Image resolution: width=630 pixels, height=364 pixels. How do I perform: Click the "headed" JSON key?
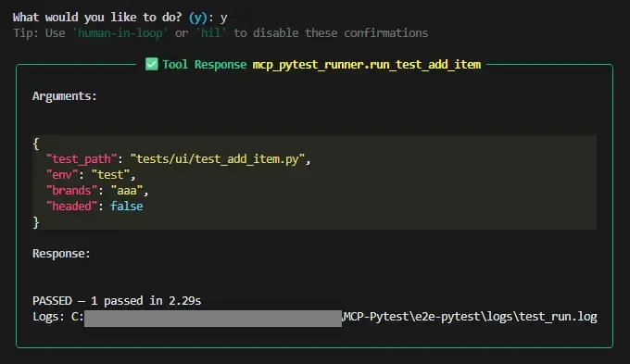(71, 207)
